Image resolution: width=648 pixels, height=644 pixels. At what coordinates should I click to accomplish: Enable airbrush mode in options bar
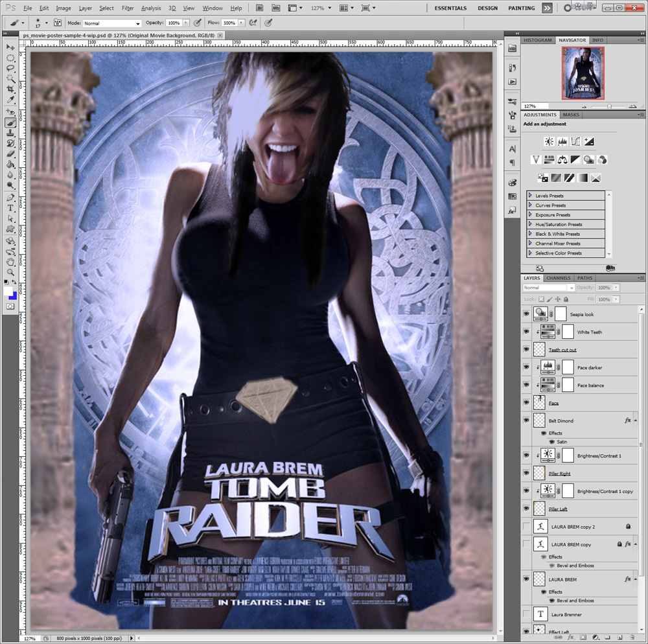click(x=253, y=23)
